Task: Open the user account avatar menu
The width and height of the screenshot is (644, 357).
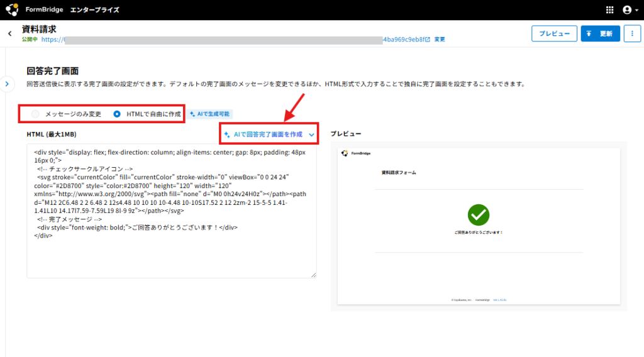Action: coord(630,10)
